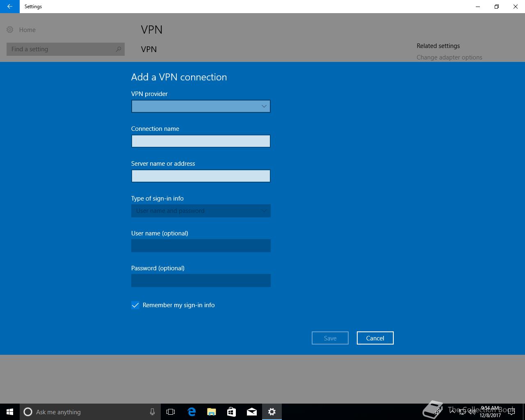Click the Settings back arrow

click(x=10, y=7)
